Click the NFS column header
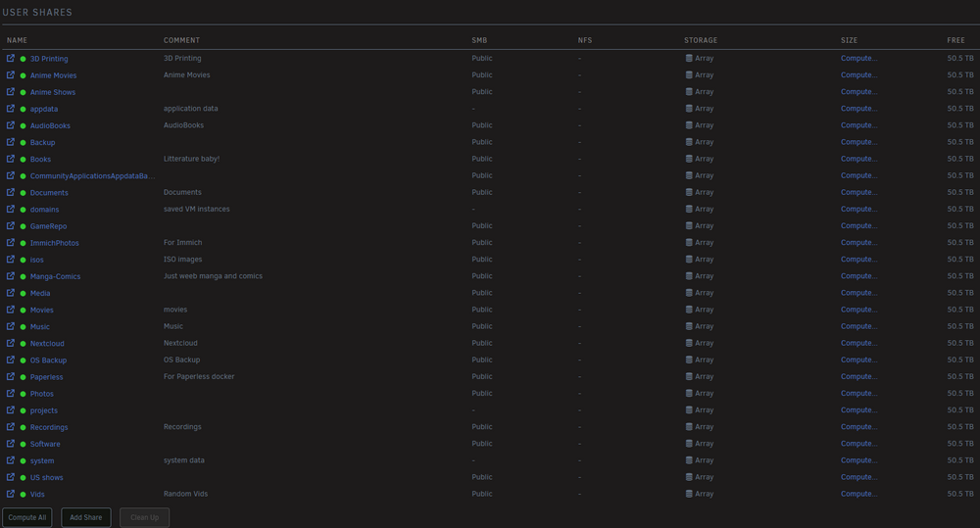980x528 pixels. 585,40
